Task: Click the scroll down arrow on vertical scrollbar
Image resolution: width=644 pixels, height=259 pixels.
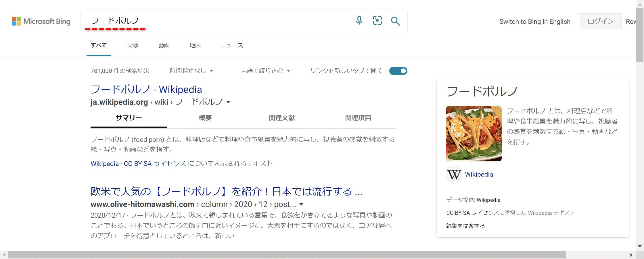Action: [x=640, y=246]
